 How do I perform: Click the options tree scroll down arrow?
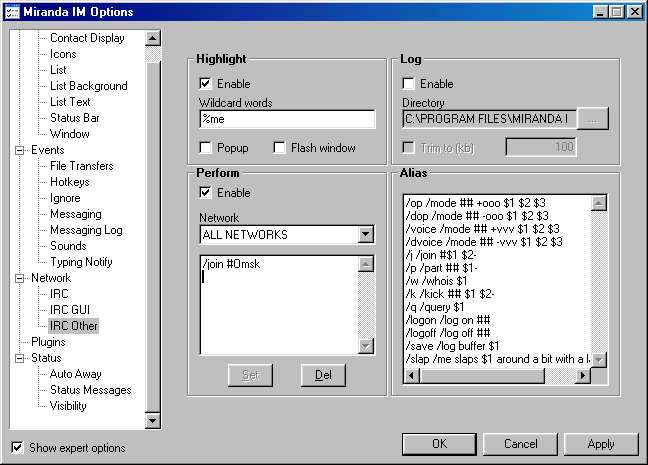pos(153,421)
